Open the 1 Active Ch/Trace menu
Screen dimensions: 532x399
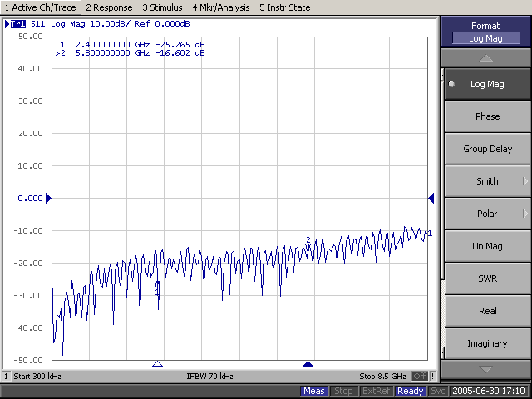click(x=41, y=7)
